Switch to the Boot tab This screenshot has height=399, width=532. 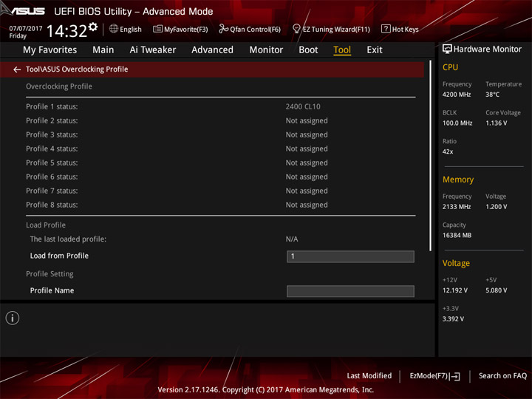(308, 50)
